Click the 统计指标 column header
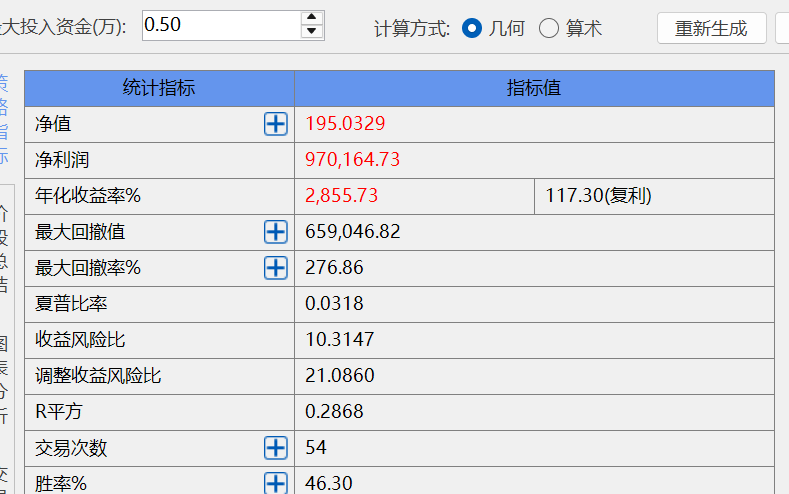The height and width of the screenshot is (494, 789). point(159,88)
